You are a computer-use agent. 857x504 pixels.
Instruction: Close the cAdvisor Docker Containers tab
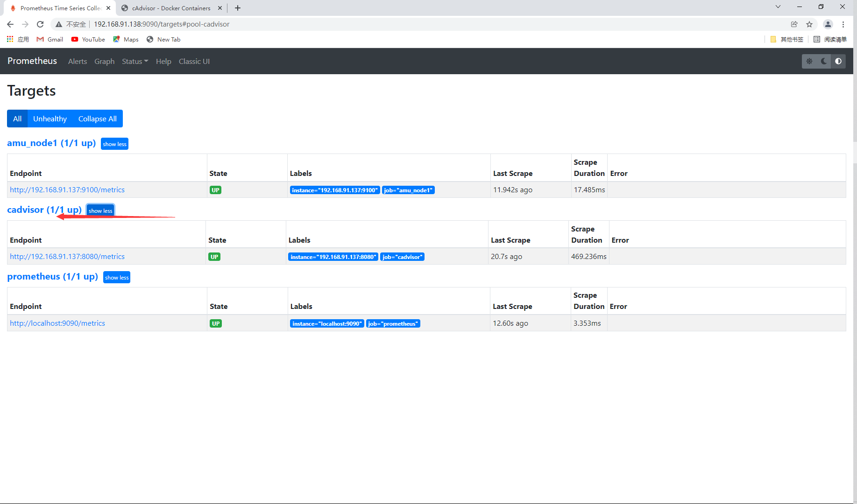tap(220, 8)
